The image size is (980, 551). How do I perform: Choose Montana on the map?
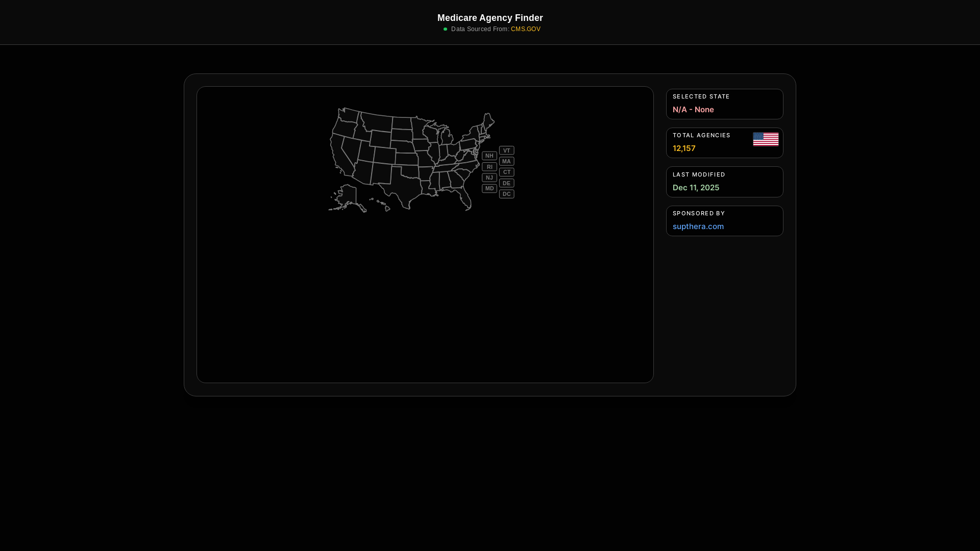click(x=377, y=123)
